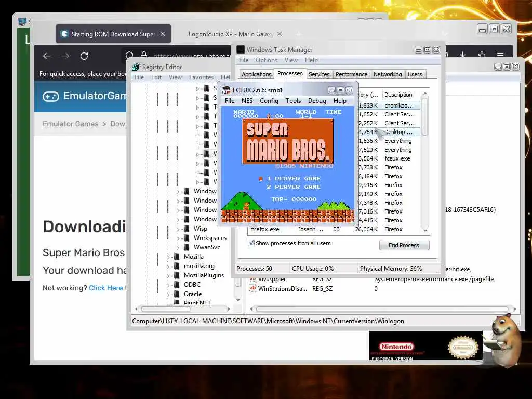The width and height of the screenshot is (532, 399).
Task: Expand the Wisp registry key
Action: point(178,229)
